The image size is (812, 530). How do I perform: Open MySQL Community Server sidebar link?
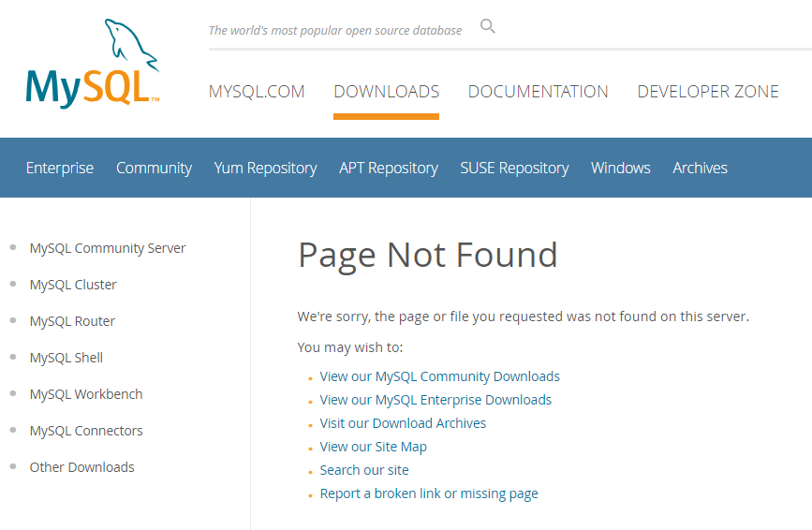pos(107,248)
